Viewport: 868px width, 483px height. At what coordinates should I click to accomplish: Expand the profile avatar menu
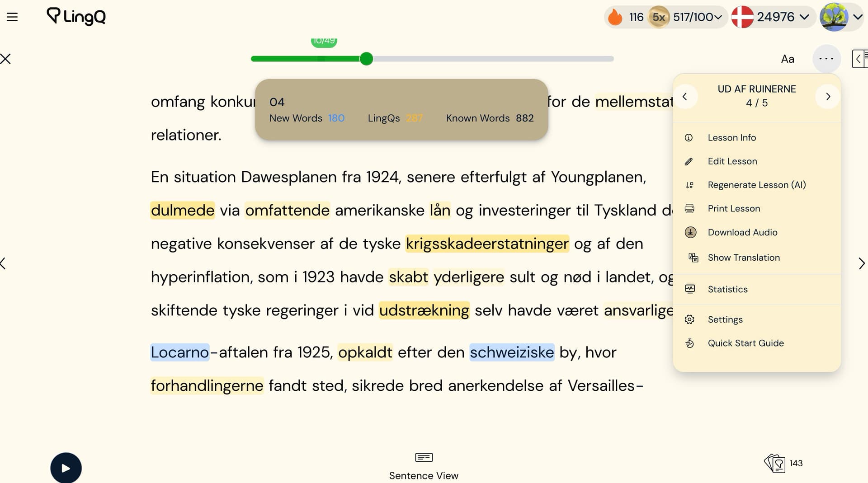[x=842, y=17]
